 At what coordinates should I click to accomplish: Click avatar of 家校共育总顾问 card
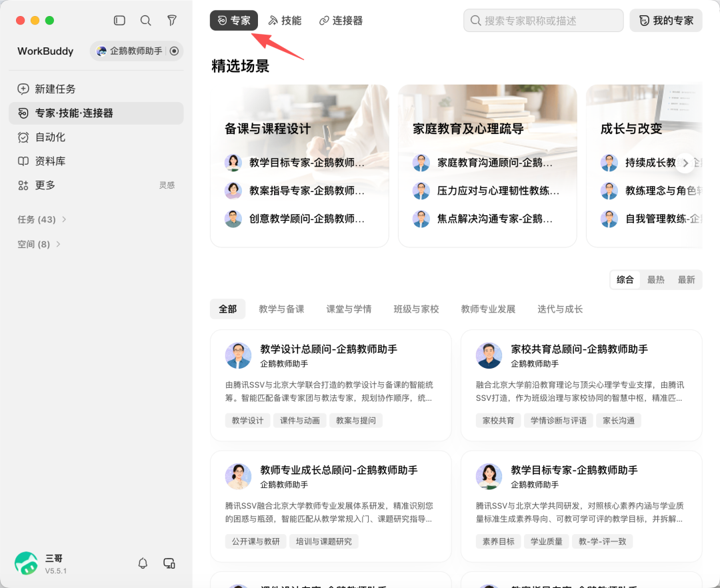(x=489, y=355)
